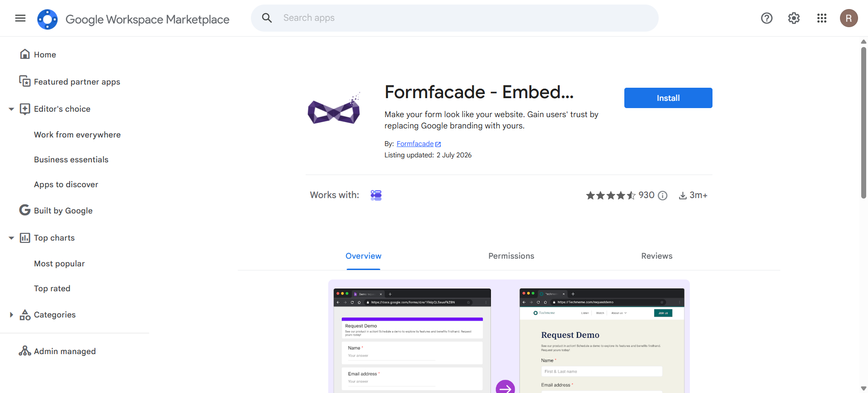Click Listing updated 2 July 2026

tap(428, 155)
